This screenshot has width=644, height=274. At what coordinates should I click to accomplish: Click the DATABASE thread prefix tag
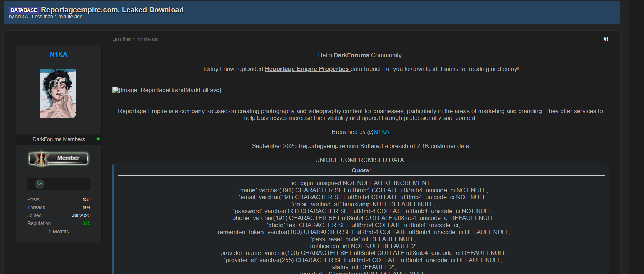point(24,10)
